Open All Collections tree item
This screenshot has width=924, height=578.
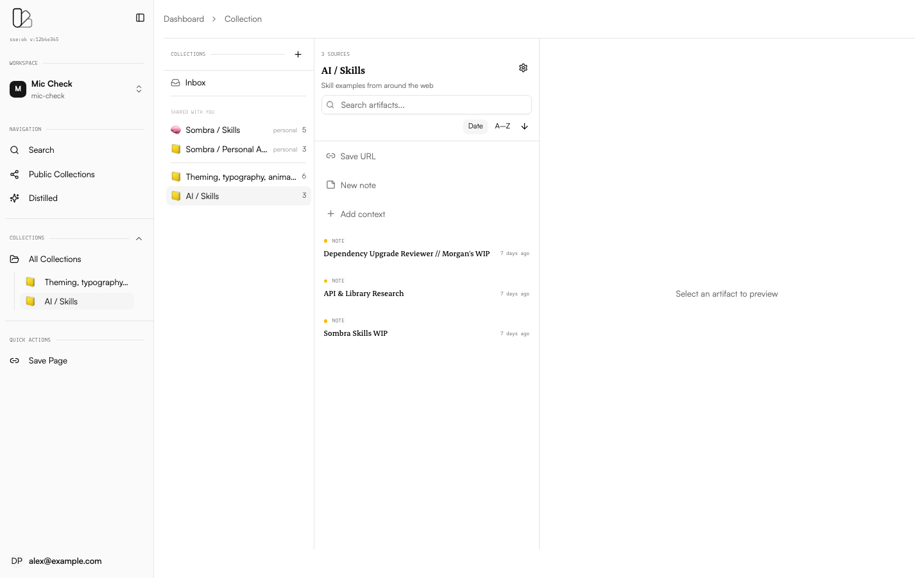(55, 259)
